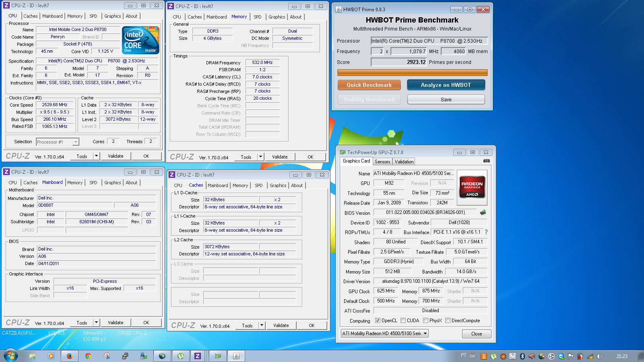This screenshot has height=362, width=644.
Task: Click the 21:23 clock in taskbar
Action: tap(622, 356)
